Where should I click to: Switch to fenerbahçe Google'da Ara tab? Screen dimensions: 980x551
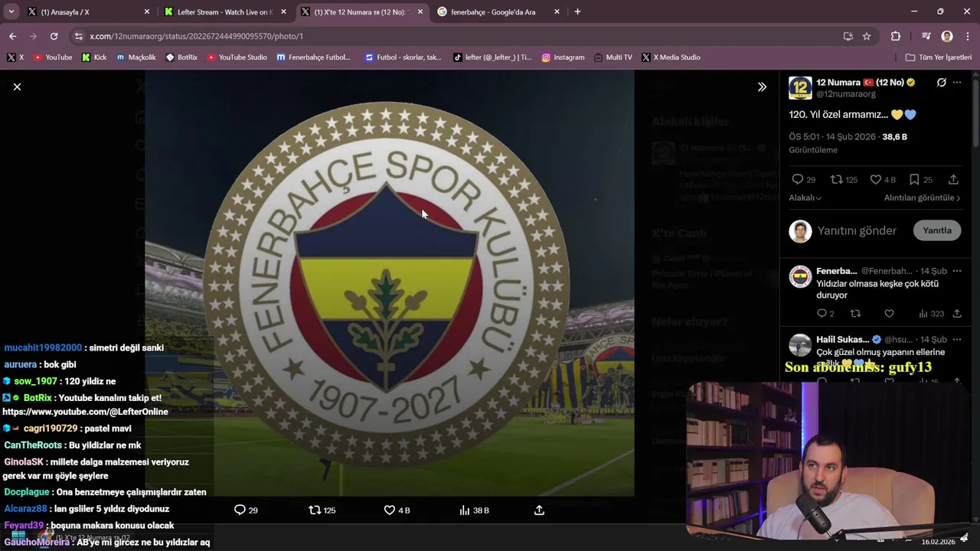pos(498,12)
